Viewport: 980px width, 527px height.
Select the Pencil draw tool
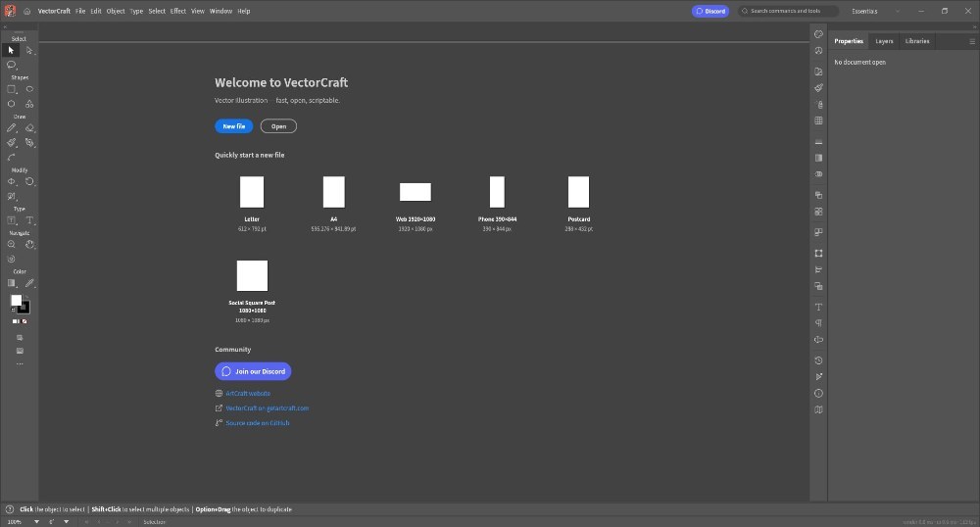pyautogui.click(x=11, y=128)
